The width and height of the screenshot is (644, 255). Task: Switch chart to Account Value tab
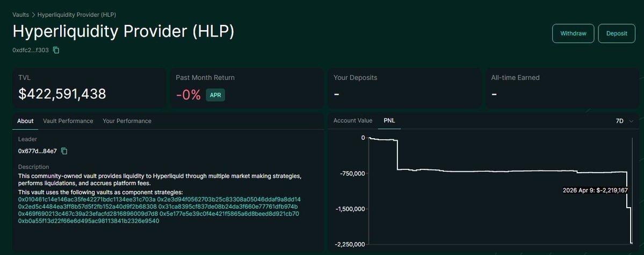click(x=353, y=121)
